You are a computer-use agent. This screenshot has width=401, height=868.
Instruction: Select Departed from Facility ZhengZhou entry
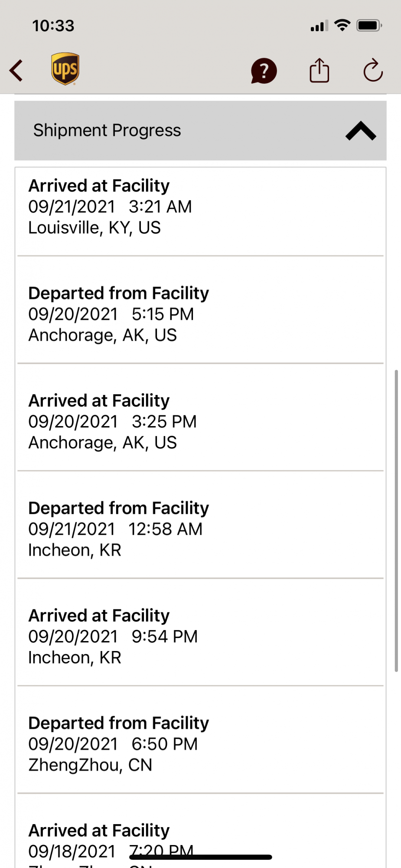click(200, 743)
